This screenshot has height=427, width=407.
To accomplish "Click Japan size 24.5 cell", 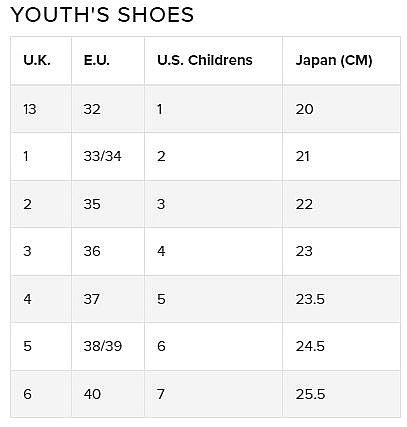I will [342, 346].
